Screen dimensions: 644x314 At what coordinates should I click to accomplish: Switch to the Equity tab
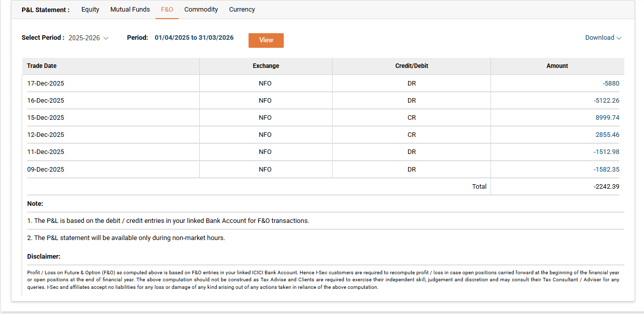(x=90, y=10)
